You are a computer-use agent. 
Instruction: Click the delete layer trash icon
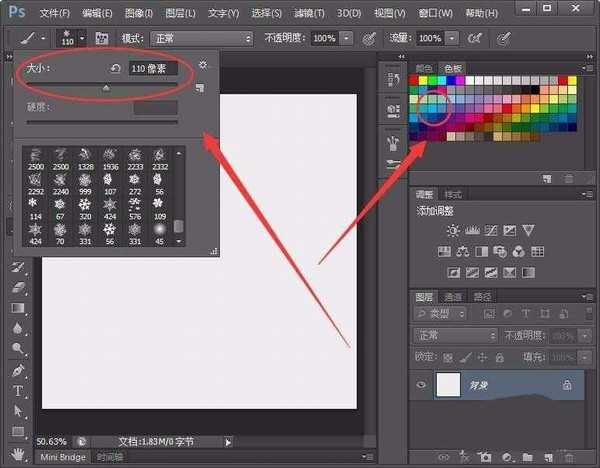[x=567, y=457]
